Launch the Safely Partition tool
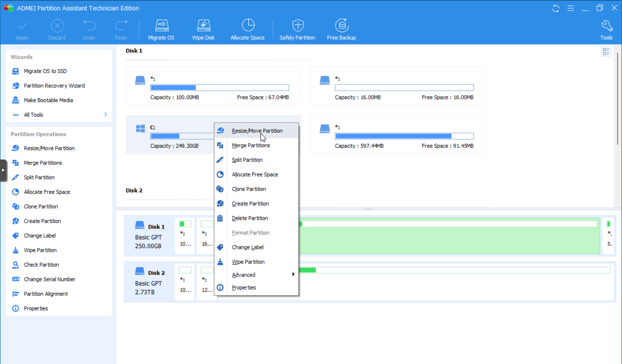 297,30
